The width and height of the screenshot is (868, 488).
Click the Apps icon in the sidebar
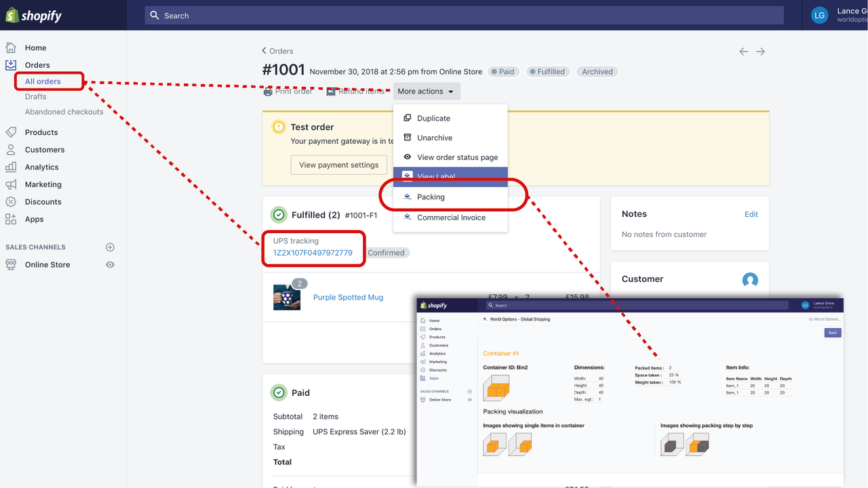point(10,219)
